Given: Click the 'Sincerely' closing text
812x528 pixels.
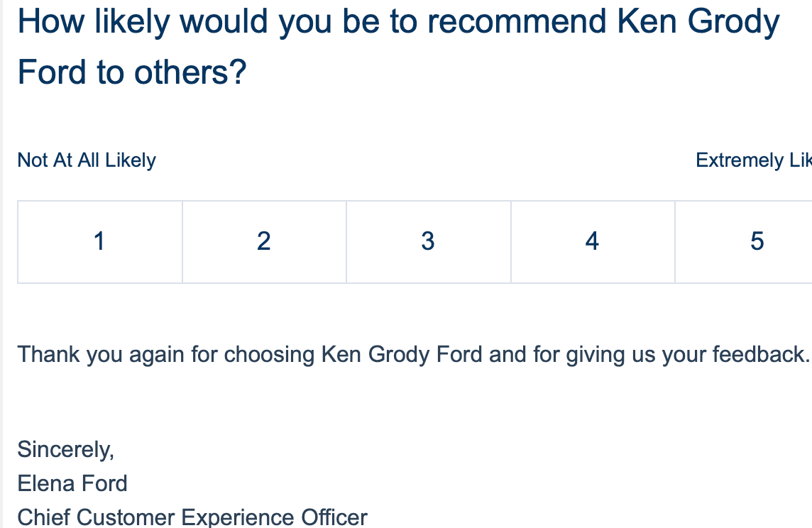Looking at the screenshot, I should click(x=65, y=449).
